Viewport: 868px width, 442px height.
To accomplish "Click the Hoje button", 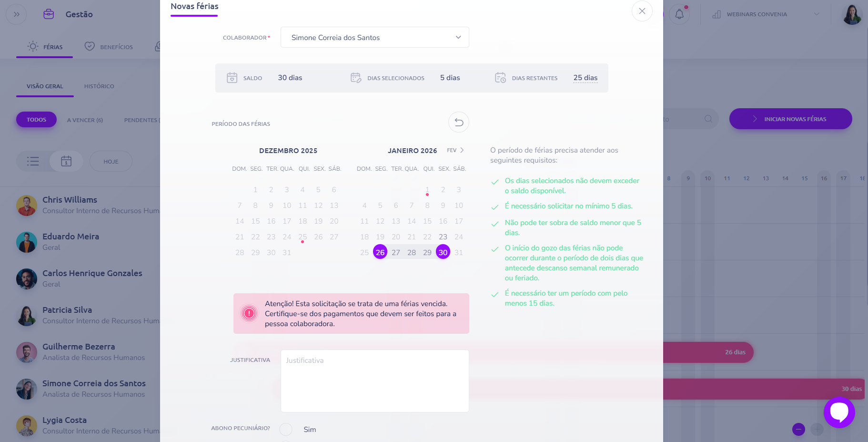I will 111,162.
